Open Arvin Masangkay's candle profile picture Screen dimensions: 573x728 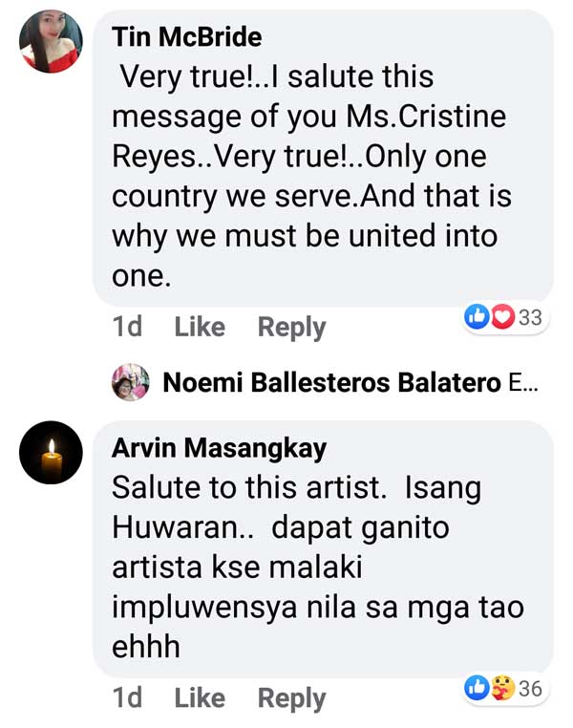click(x=51, y=453)
